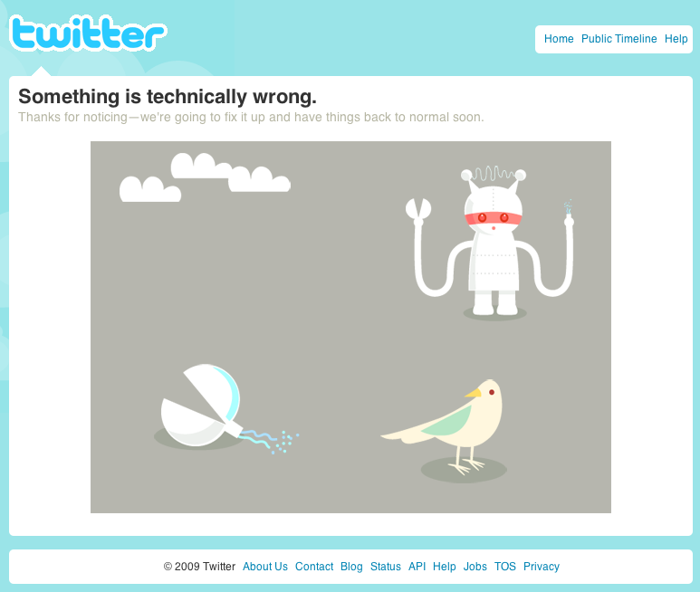Check the Status footer link
The image size is (700, 592).
386,567
